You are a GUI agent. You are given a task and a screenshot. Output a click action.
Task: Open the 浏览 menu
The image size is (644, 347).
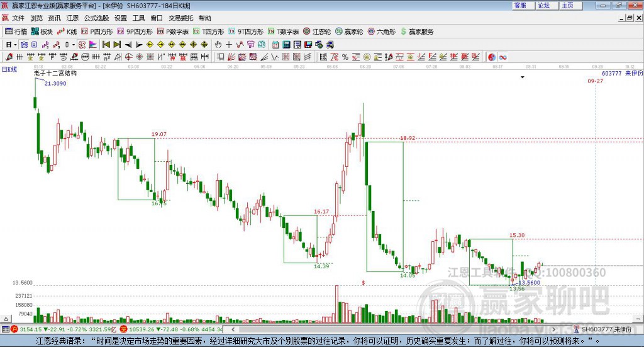(36, 18)
